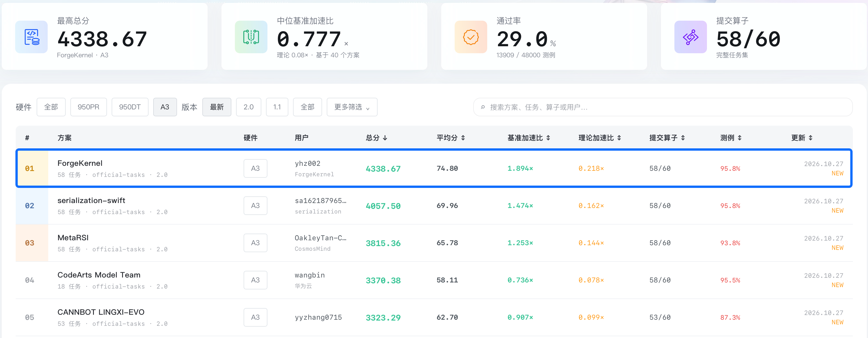Viewport: 868px width, 338px height.
Task: Click user wangbin
Action: click(310, 275)
